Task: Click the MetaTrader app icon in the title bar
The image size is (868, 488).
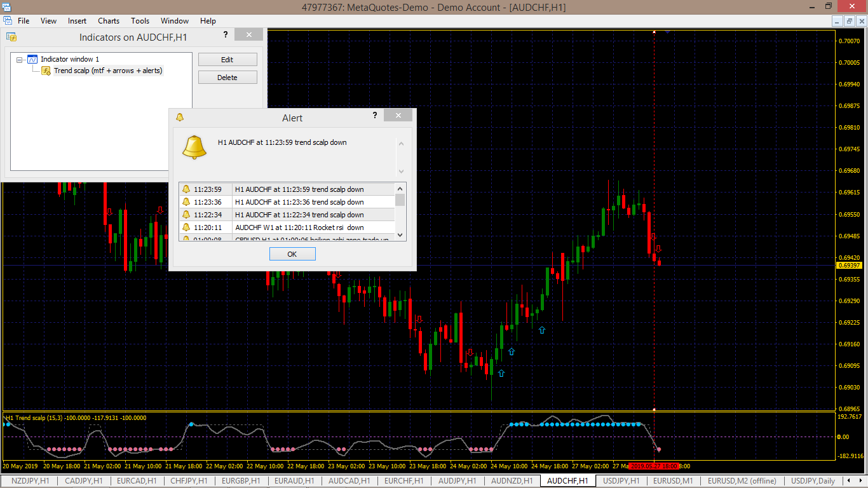Action: (x=7, y=7)
